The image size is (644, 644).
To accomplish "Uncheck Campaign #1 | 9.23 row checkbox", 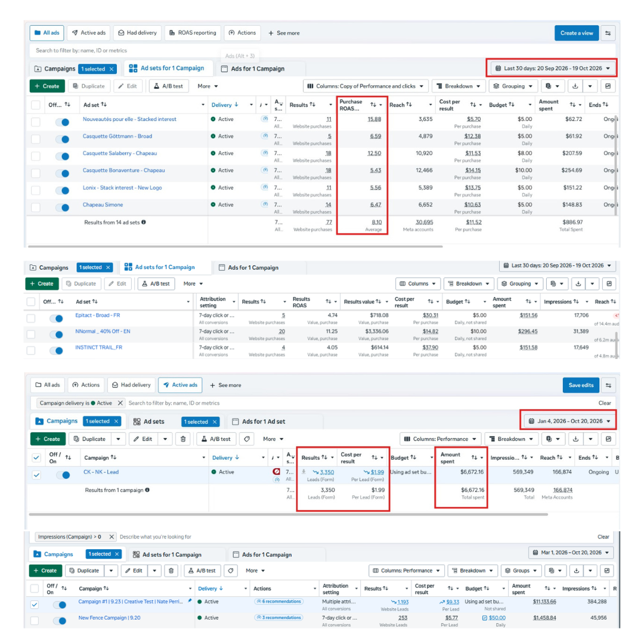I will [35, 605].
